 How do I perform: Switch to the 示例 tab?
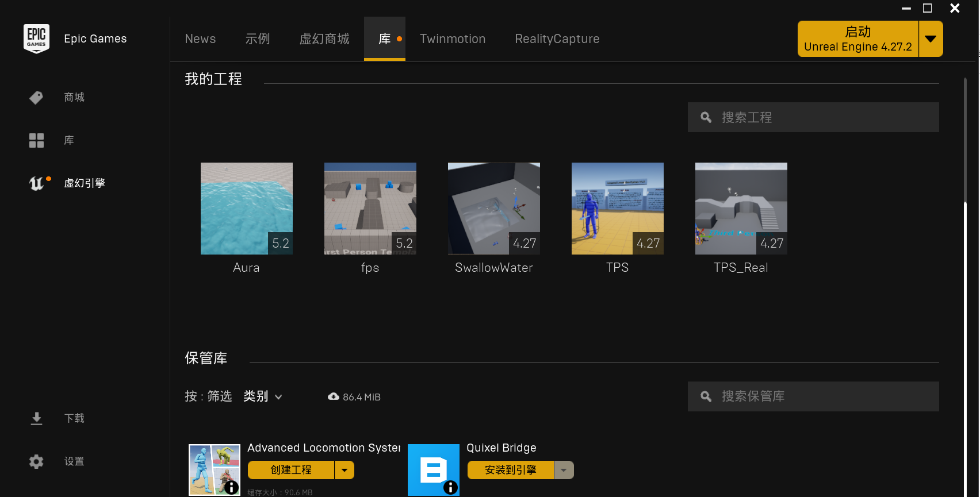pos(258,38)
